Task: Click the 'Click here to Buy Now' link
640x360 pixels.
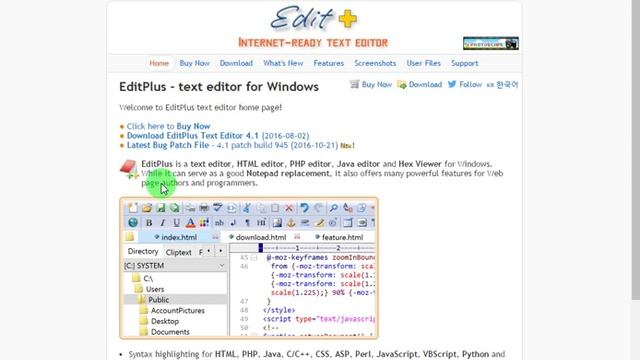Action: click(x=168, y=126)
